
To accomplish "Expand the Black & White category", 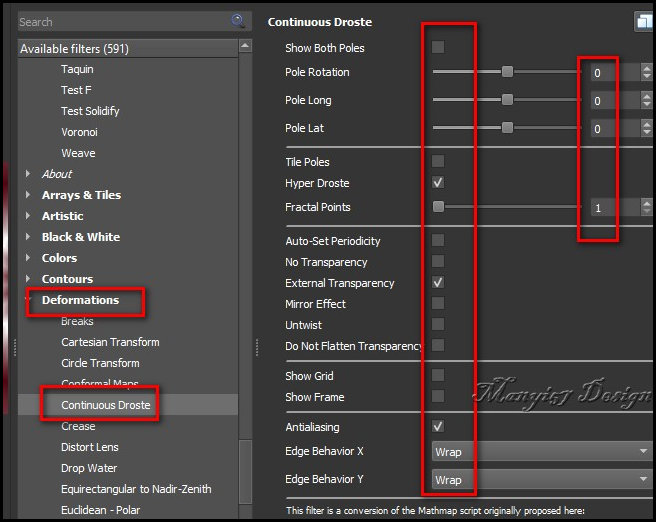I will [x=28, y=236].
